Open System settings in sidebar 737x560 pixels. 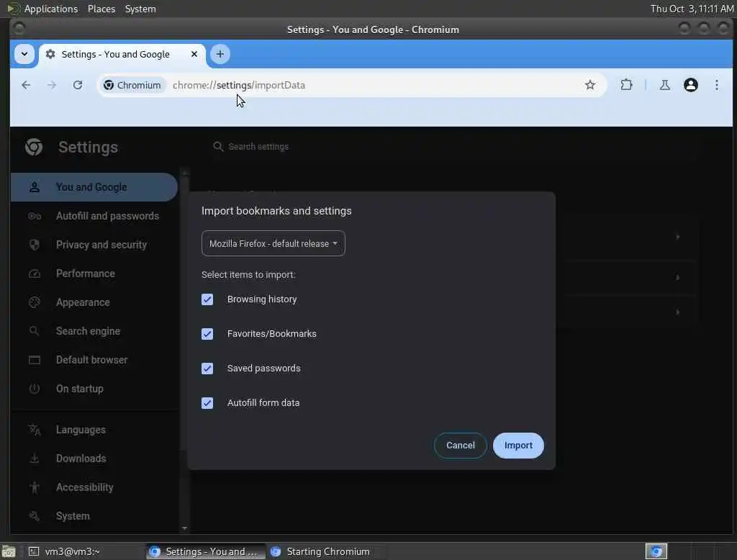click(94, 516)
